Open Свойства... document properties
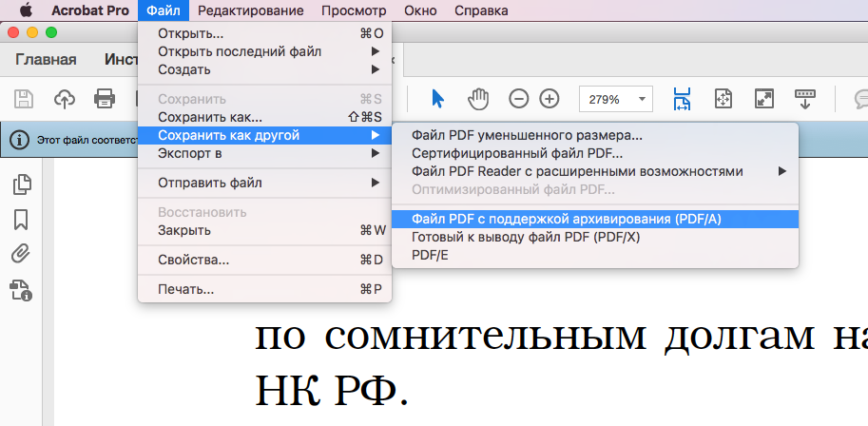The width and height of the screenshot is (868, 426). pos(264,260)
